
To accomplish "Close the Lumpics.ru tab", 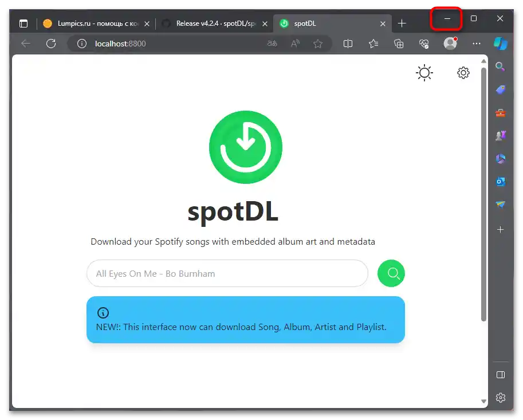I will [x=147, y=23].
